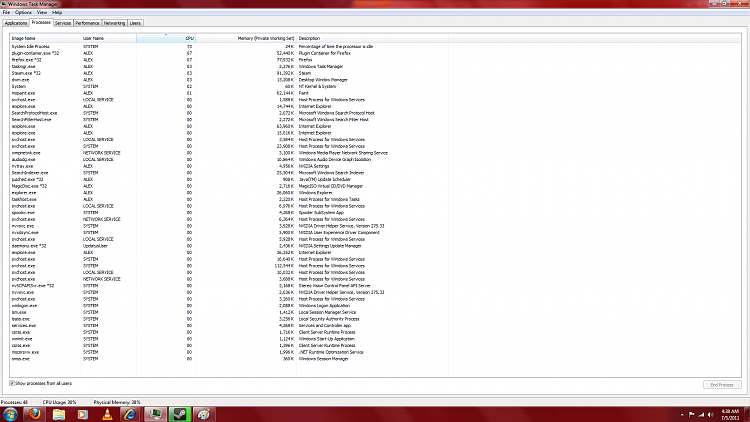
Task: Sort by Memory (Private Working Set) header
Action: click(246, 38)
